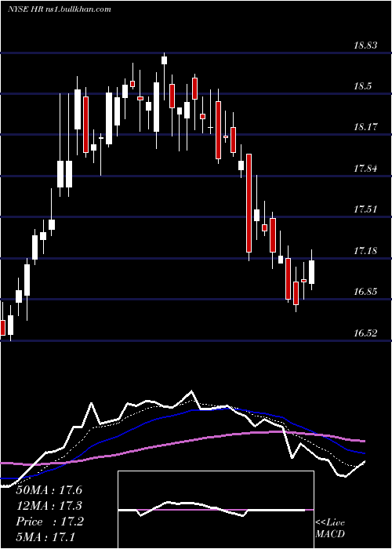
Task: Click inside the MACD inset chart box
Action: pos(216,510)
